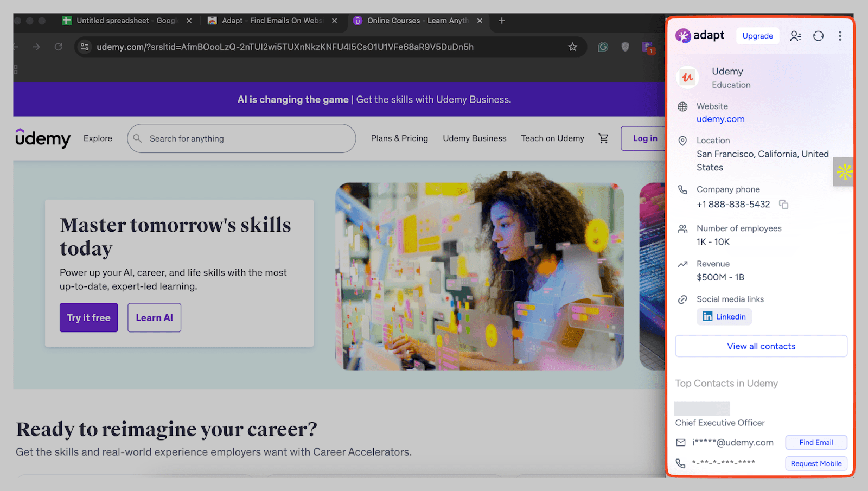Open the LinkedIn social media link

tap(724, 317)
